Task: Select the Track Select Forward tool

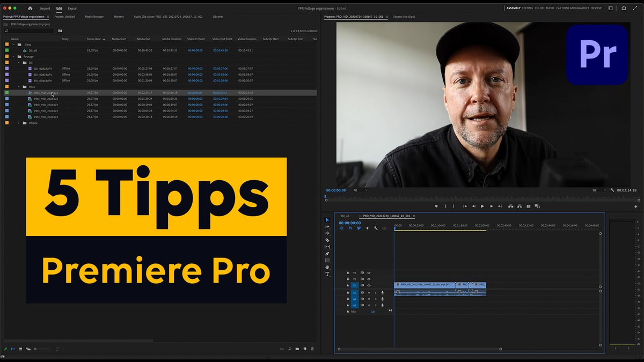Action: pos(327,226)
